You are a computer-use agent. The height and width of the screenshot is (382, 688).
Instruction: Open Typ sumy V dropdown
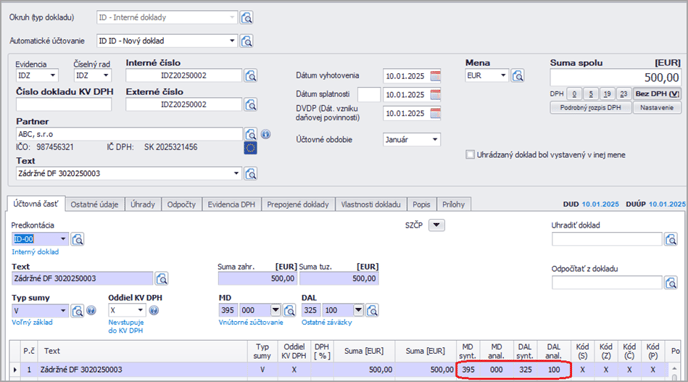click(x=63, y=311)
